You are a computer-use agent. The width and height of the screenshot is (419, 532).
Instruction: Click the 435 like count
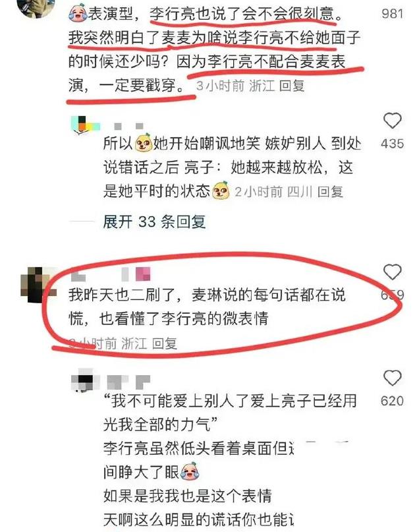click(x=392, y=144)
